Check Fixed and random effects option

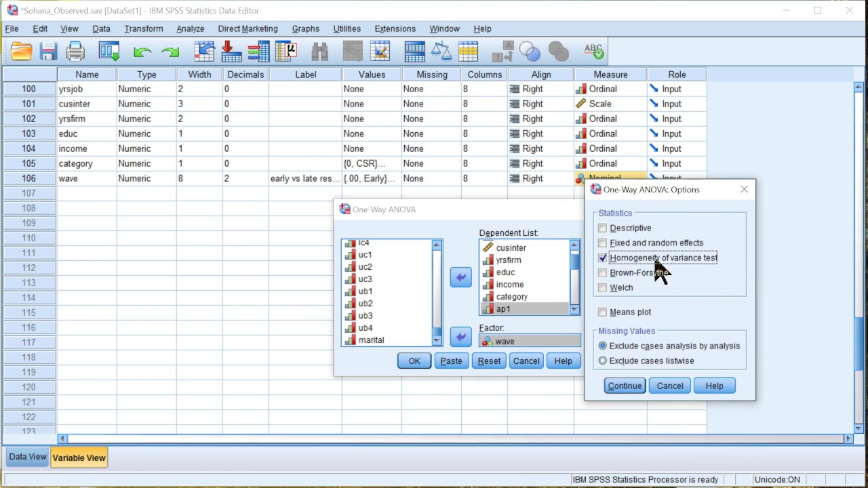pyautogui.click(x=602, y=243)
